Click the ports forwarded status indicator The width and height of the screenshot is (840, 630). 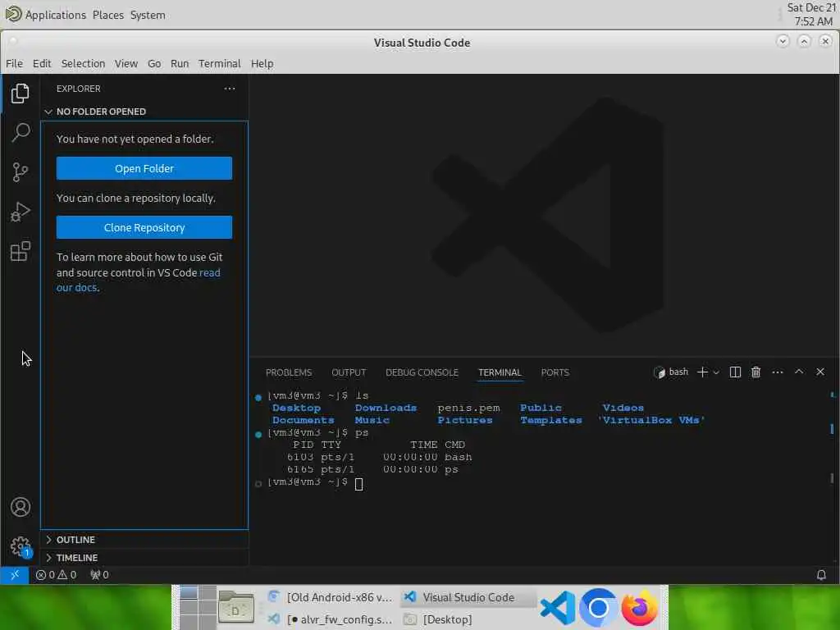tap(99, 575)
